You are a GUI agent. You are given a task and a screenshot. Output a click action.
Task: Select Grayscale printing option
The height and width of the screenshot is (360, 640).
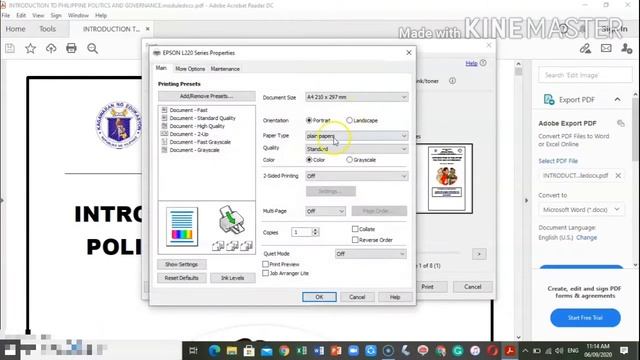click(x=349, y=160)
